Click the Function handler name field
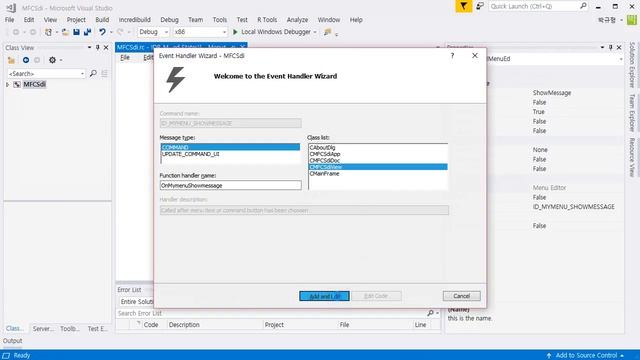The image size is (640, 360). [x=231, y=185]
